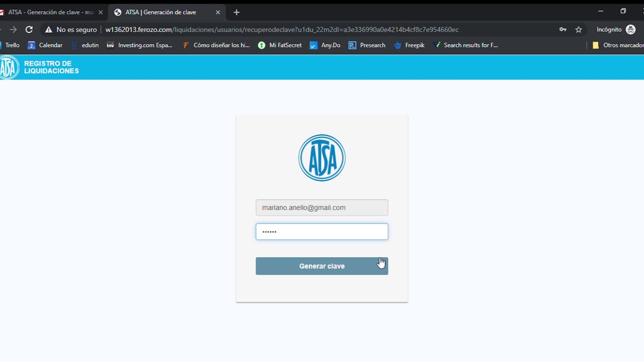The image size is (644, 362).
Task: Close the ATSA | Generación de clave tab
Action: coord(218,12)
